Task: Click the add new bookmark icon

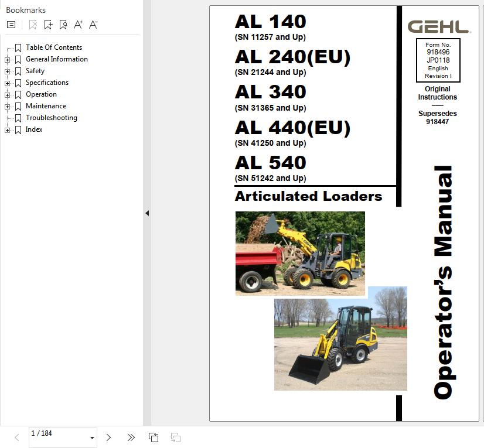Action: pyautogui.click(x=48, y=25)
